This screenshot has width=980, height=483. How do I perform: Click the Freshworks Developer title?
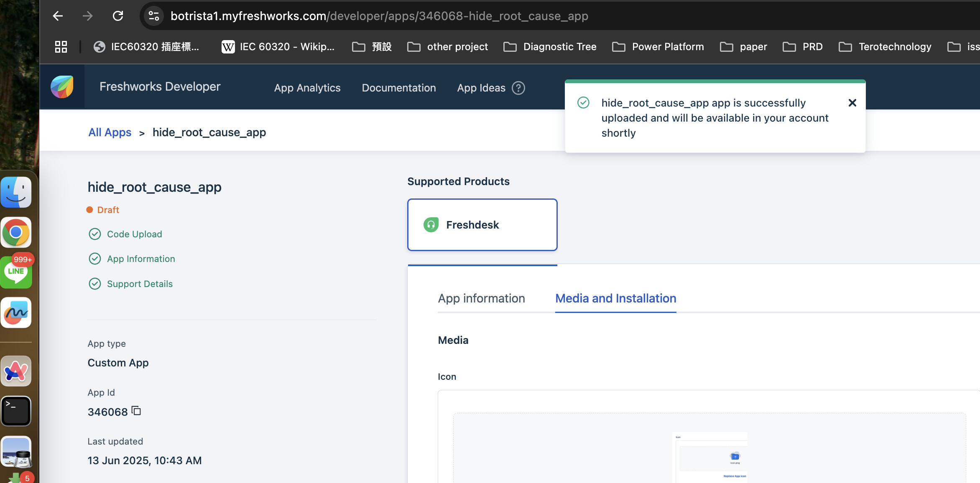point(160,86)
